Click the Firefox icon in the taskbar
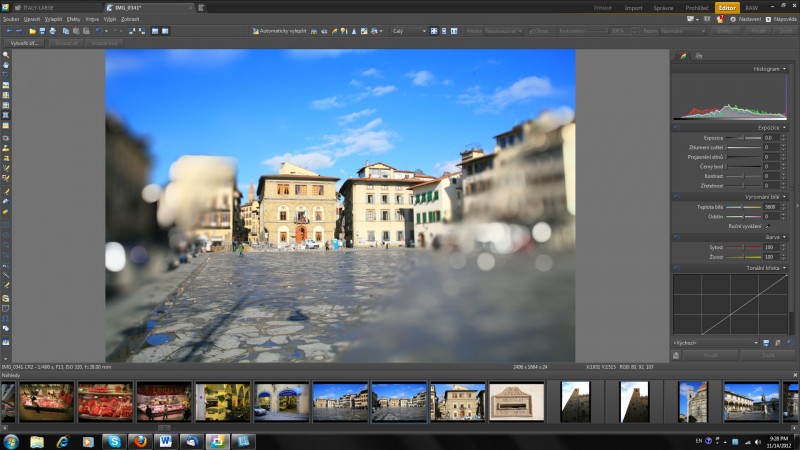 138,440
